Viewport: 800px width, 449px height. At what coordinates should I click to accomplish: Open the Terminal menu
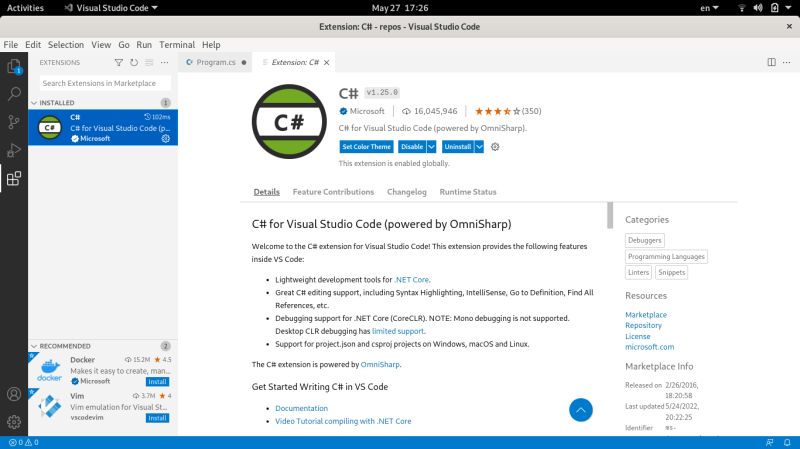[x=177, y=45]
